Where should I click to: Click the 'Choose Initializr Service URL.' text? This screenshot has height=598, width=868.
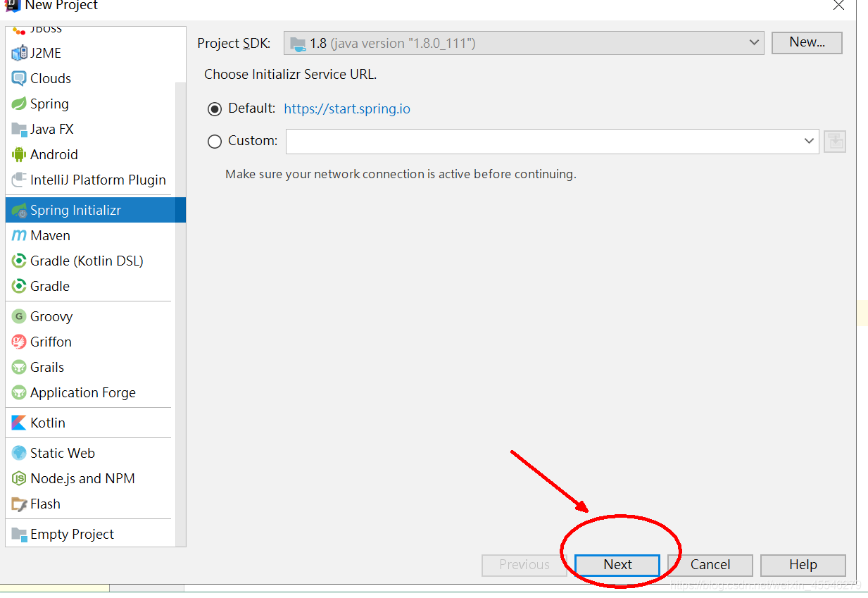(x=290, y=74)
